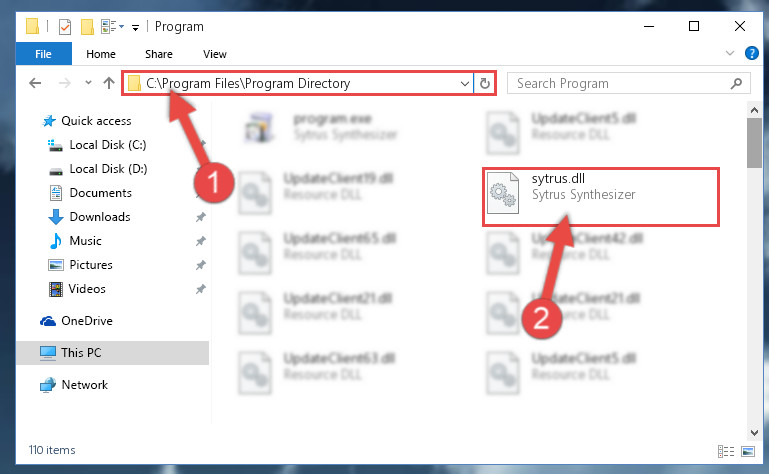This screenshot has width=769, height=474.
Task: Expand the ribbon with the chevron
Action: tap(730, 53)
